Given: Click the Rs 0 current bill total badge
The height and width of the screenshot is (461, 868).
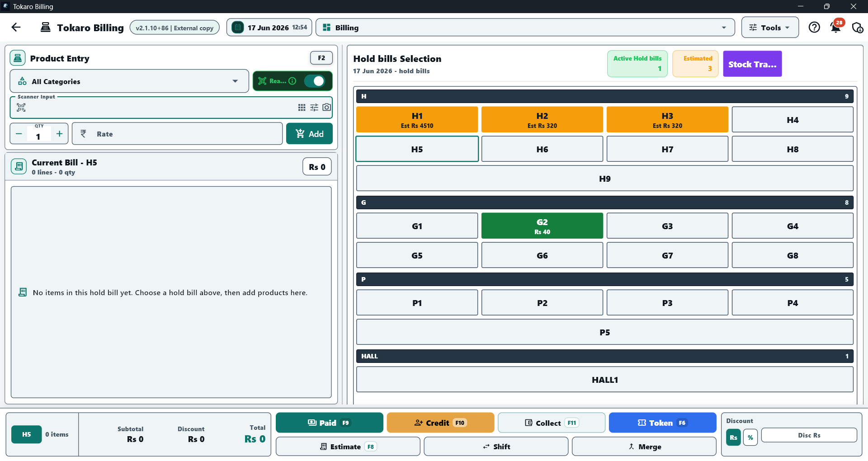Looking at the screenshot, I should pyautogui.click(x=317, y=167).
